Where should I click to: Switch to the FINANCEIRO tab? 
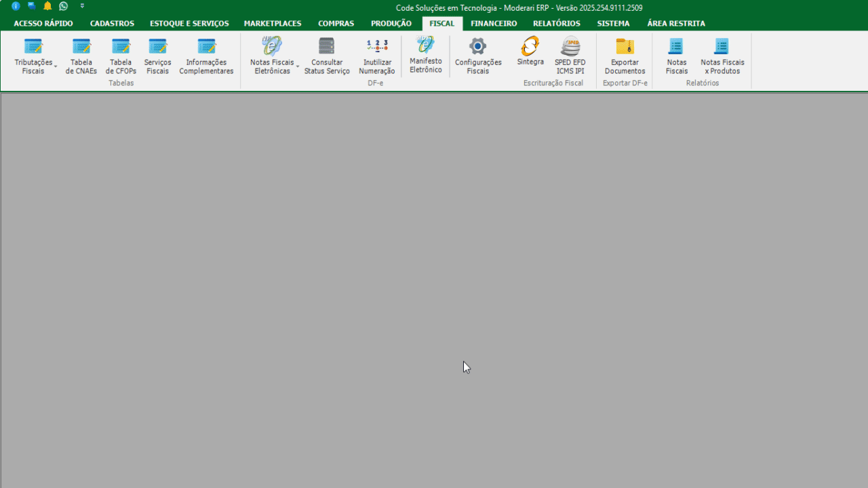pyautogui.click(x=494, y=24)
